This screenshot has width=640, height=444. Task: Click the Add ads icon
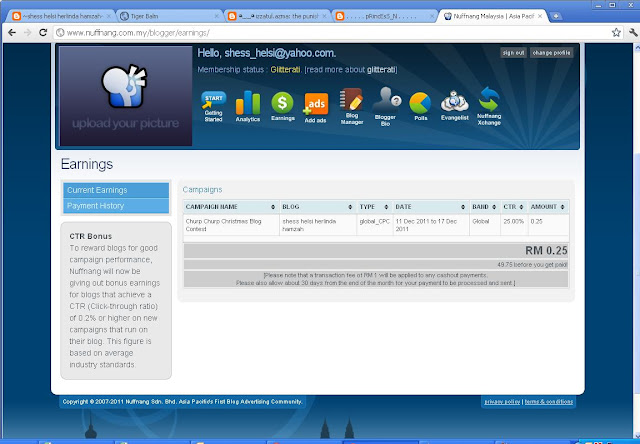pos(316,108)
